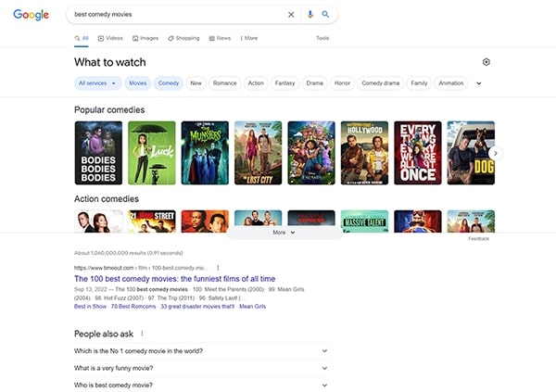Viewport: 556px width, 392px height.
Task: Open Everything Everywhere All at Once poster
Action: [418, 153]
